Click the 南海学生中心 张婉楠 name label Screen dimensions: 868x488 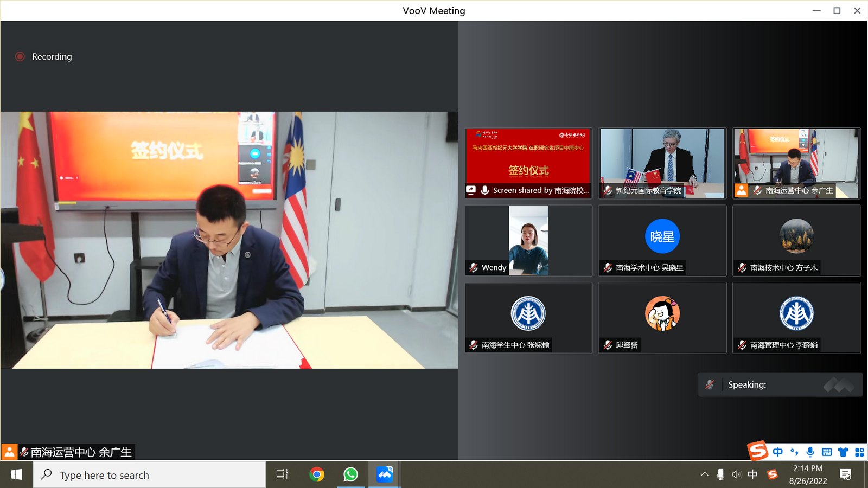515,345
